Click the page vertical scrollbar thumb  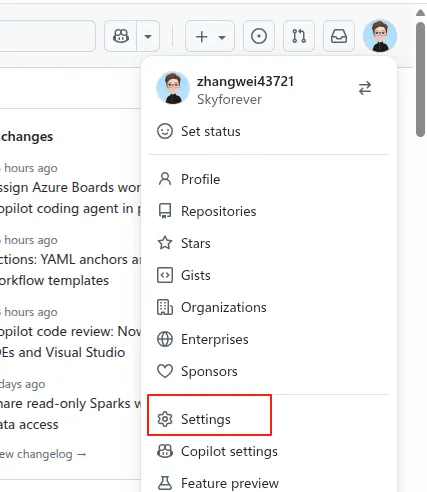click(x=421, y=79)
